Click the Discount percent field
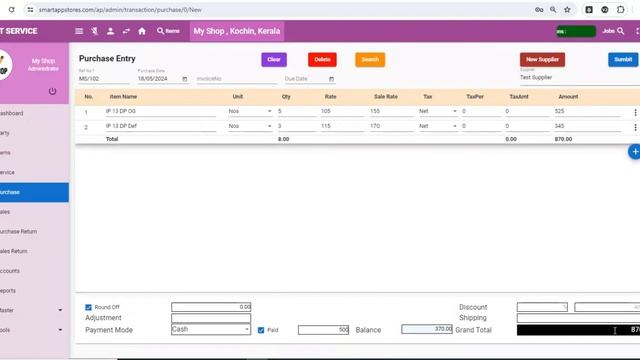Image resolution: width=640 pixels, height=360 pixels. pyautogui.click(x=542, y=307)
